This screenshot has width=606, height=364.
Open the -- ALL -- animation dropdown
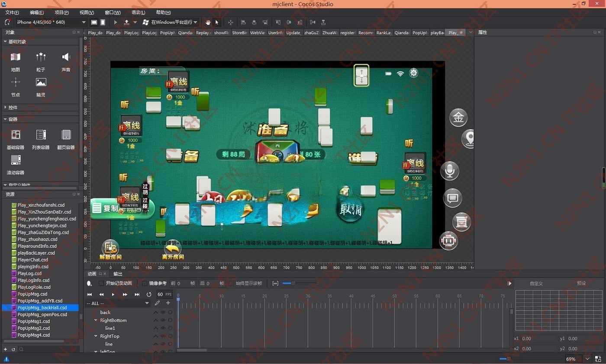118,303
